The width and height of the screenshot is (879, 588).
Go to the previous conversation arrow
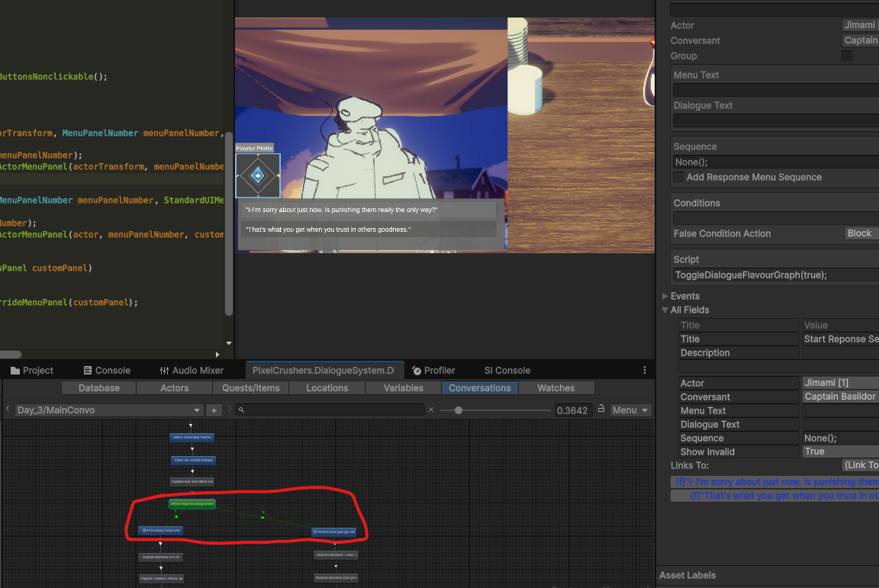(x=8, y=410)
